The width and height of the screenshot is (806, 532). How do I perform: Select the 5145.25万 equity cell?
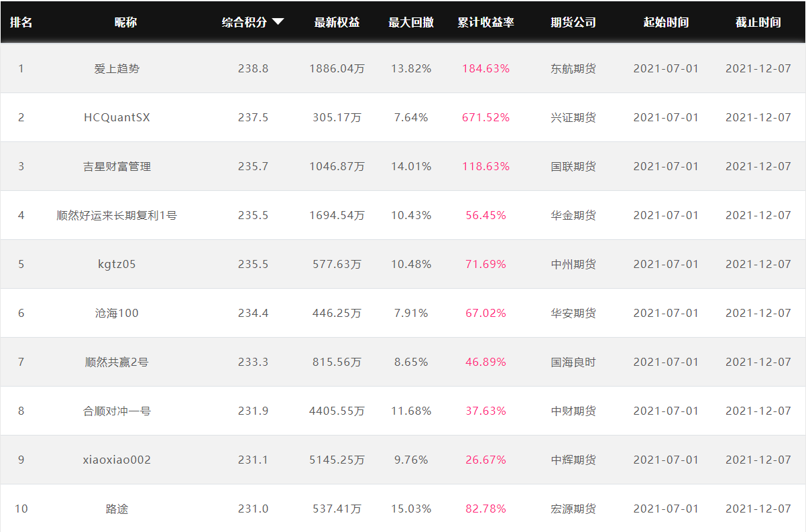coord(337,460)
